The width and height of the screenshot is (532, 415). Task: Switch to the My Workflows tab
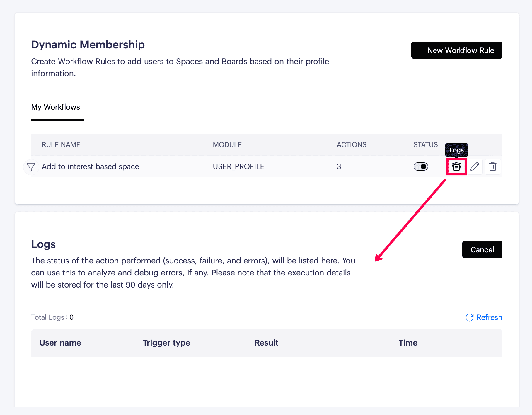tap(56, 107)
